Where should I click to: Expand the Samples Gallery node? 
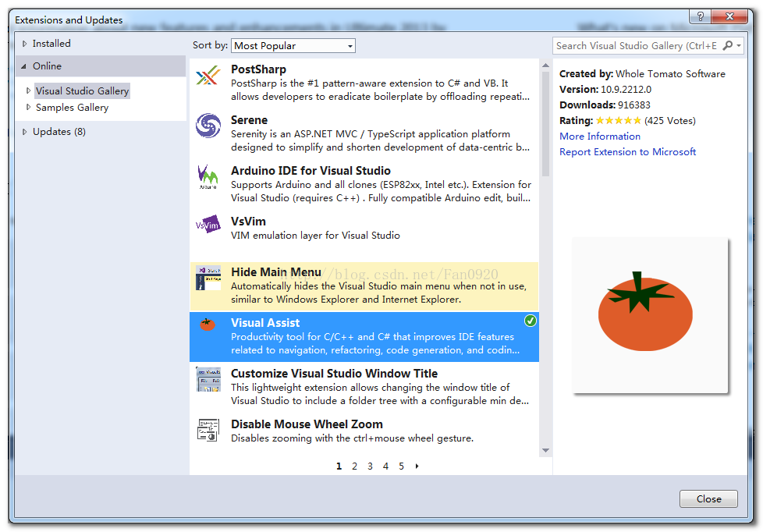[x=28, y=107]
